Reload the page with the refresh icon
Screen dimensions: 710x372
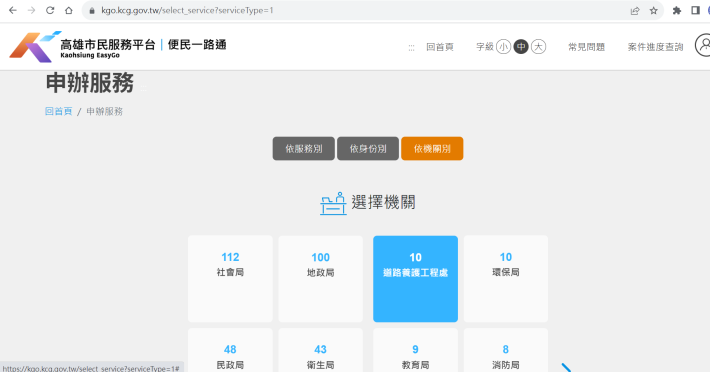tap(50, 10)
